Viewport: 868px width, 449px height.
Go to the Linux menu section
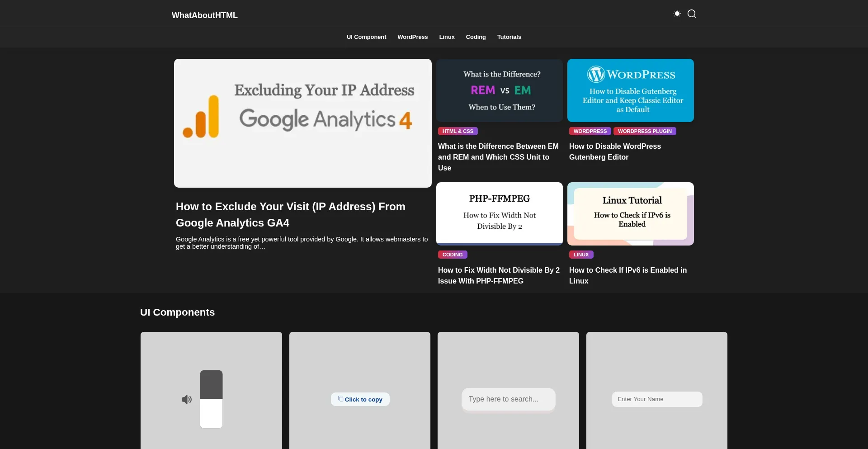(447, 37)
